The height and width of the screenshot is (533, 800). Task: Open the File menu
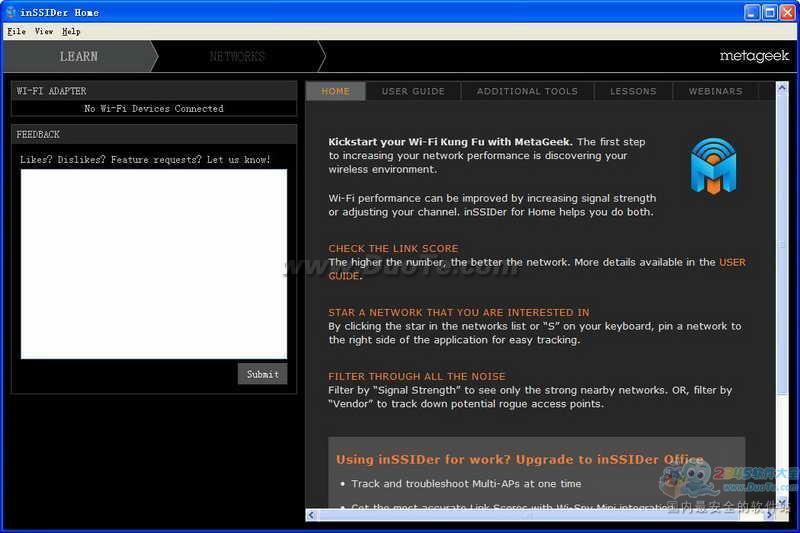click(x=16, y=32)
